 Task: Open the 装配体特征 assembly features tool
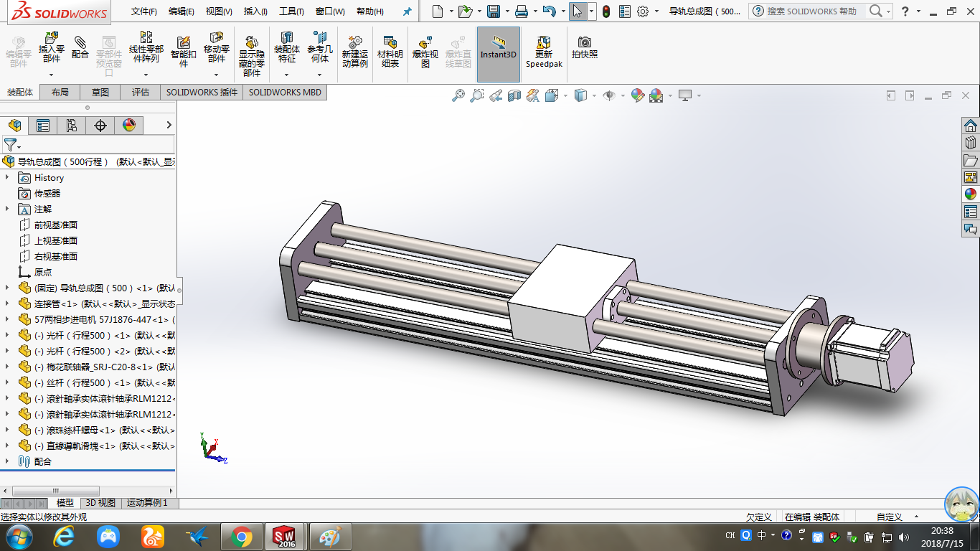(x=286, y=47)
